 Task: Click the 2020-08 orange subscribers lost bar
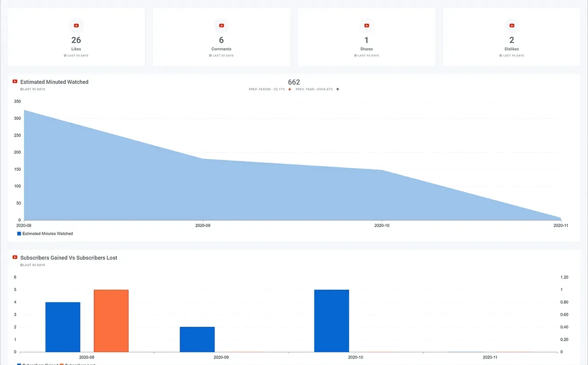pos(111,321)
